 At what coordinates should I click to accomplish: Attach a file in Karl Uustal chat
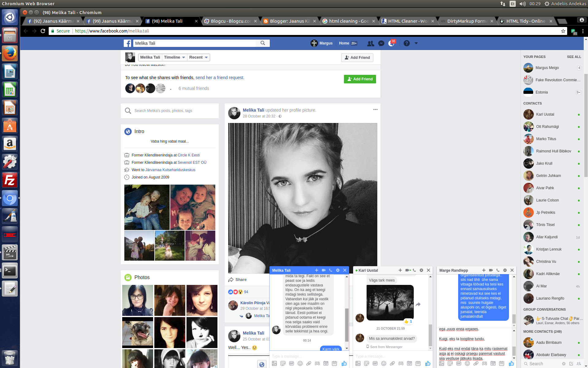coord(392,363)
